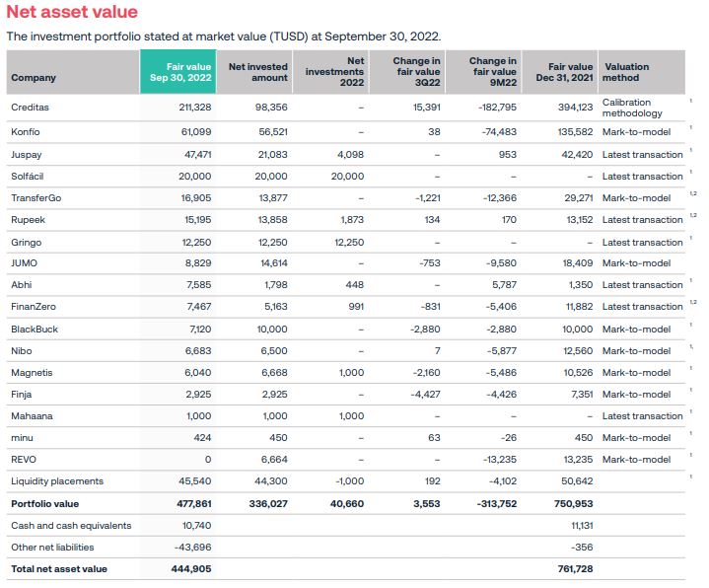Click the "Company" column header
Screen dimensions: 709x588
(34, 78)
